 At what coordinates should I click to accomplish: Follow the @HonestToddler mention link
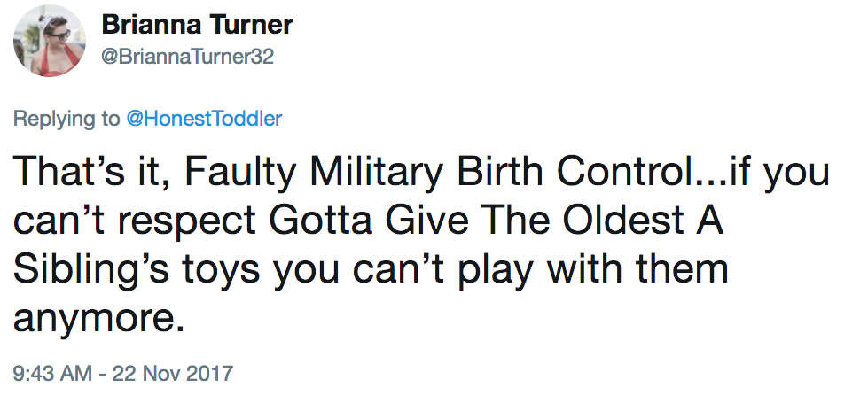(x=204, y=119)
